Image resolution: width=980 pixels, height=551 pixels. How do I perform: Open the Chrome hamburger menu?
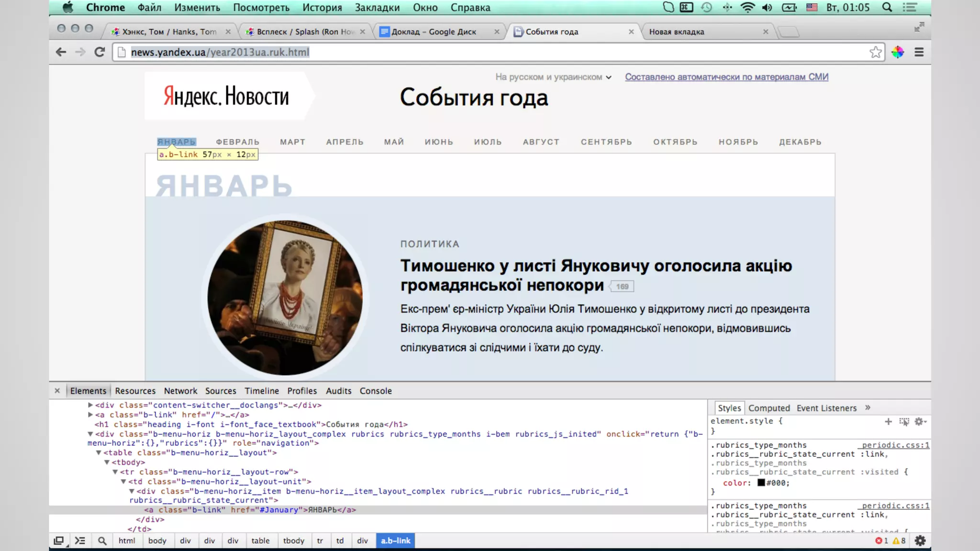point(919,52)
